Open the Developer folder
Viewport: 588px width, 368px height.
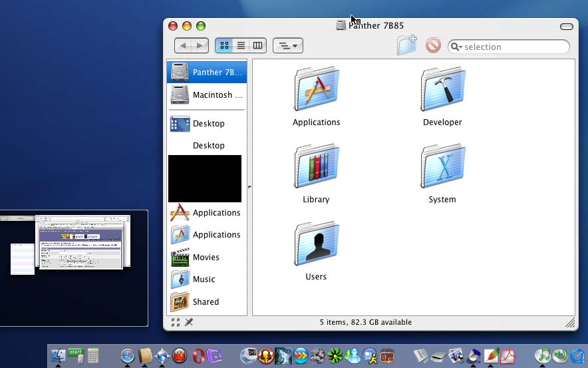tap(442, 90)
